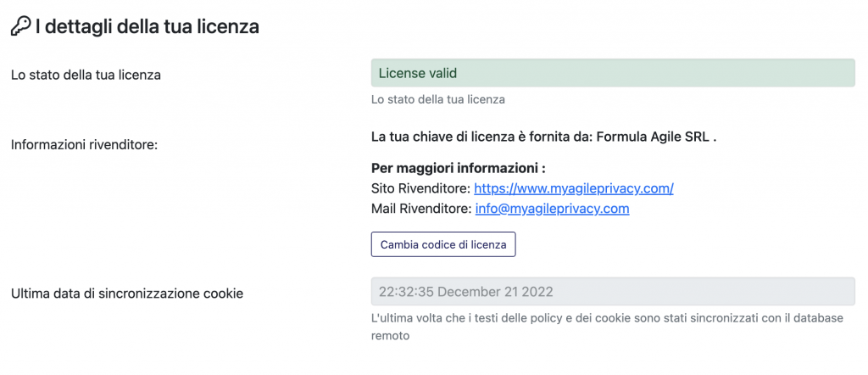Click the 'Cambia codice di licenza' button
Image resolution: width=868 pixels, height=375 pixels.
443,244
